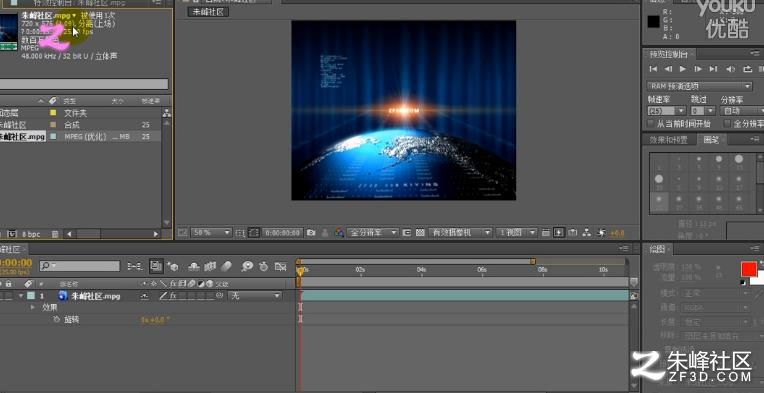Toggle the 旋转 stopwatch keyframe icon
The width and height of the screenshot is (764, 393).
(57, 319)
